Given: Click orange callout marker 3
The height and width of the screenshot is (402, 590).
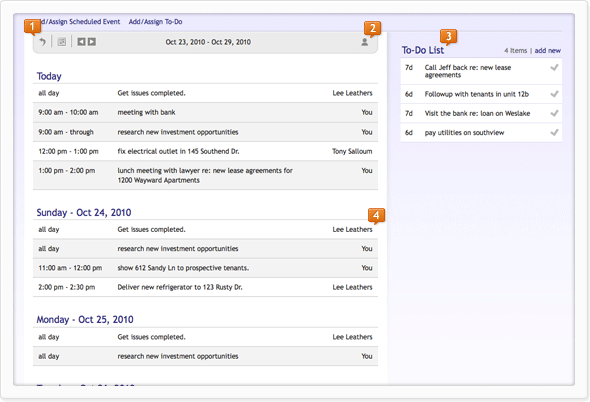Looking at the screenshot, I should coord(448,37).
